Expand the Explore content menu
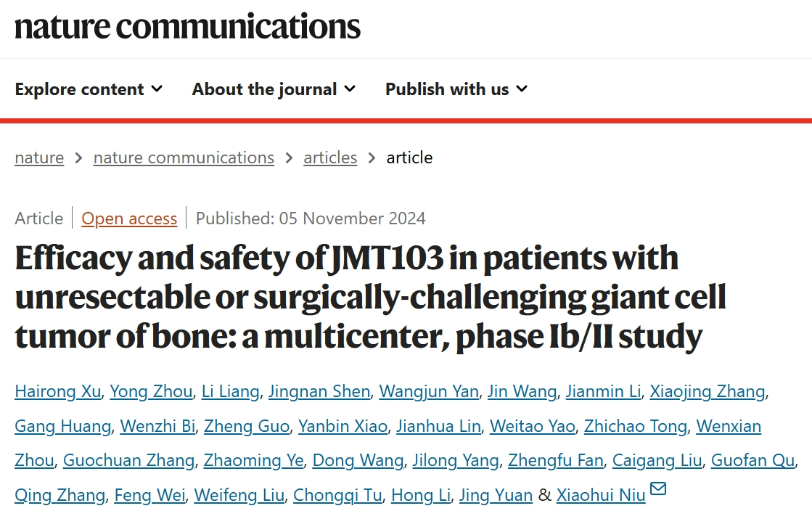 point(89,89)
